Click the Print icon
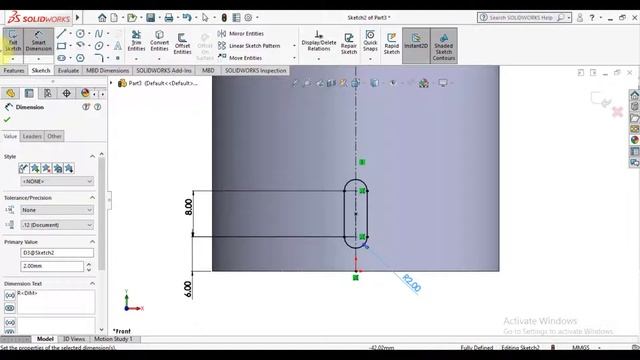 pos(169,18)
